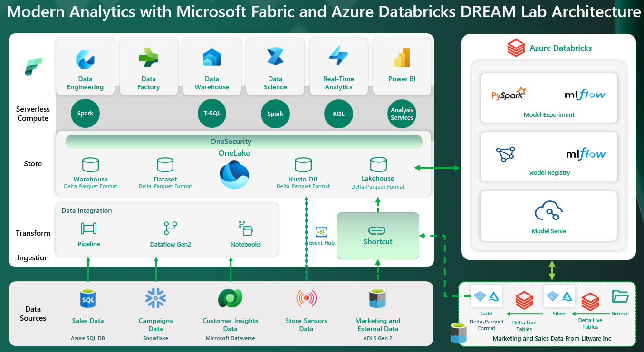Image resolution: width=644 pixels, height=352 pixels.
Task: Click the architecture title heading
Action: (x=323, y=12)
